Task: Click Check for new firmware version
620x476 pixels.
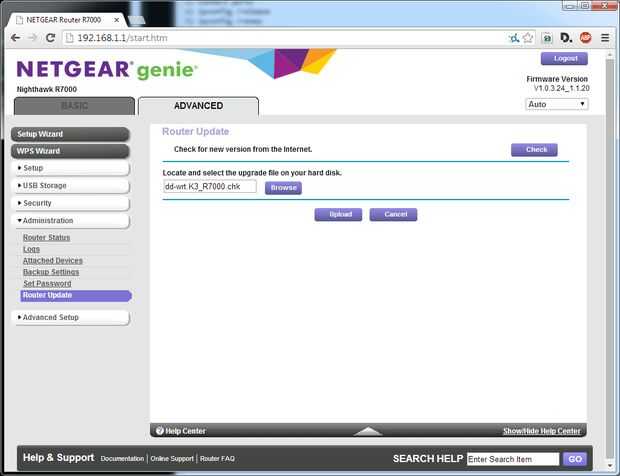Action: (x=534, y=150)
